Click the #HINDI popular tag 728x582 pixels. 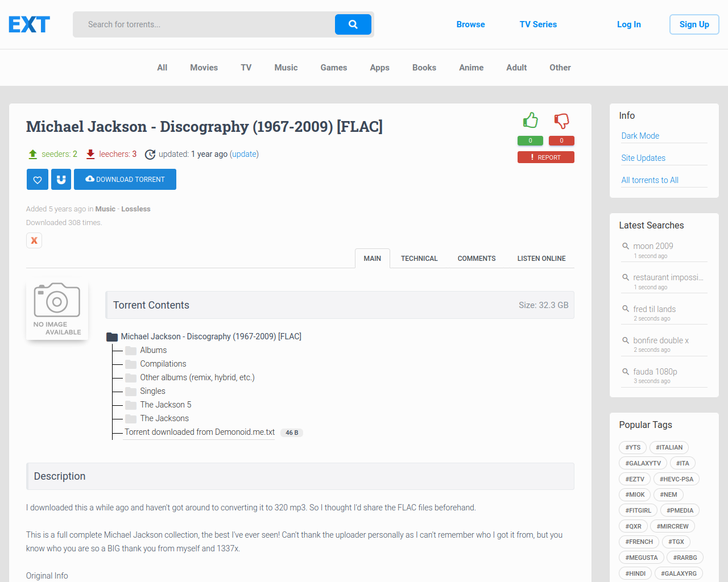click(635, 573)
